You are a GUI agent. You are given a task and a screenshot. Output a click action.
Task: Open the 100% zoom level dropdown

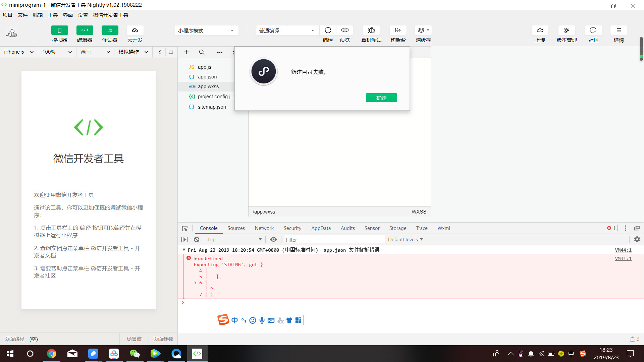[57, 52]
